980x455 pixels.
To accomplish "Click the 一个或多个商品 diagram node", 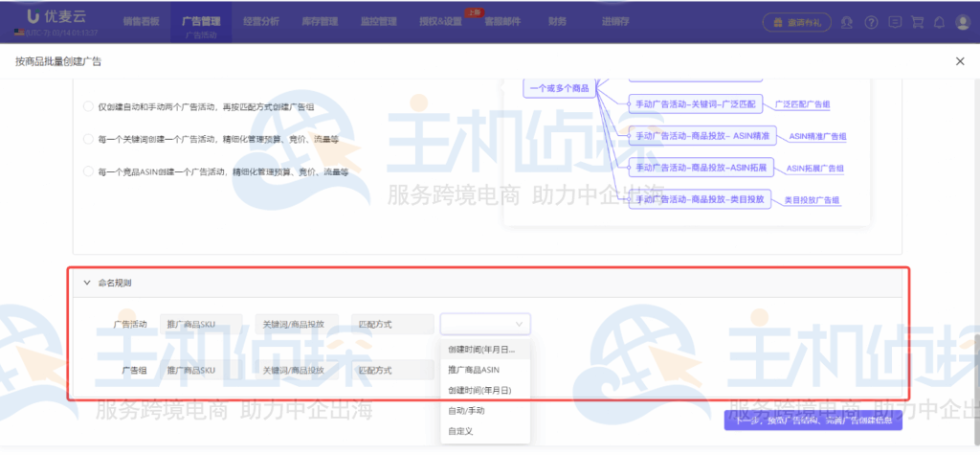I will (559, 88).
